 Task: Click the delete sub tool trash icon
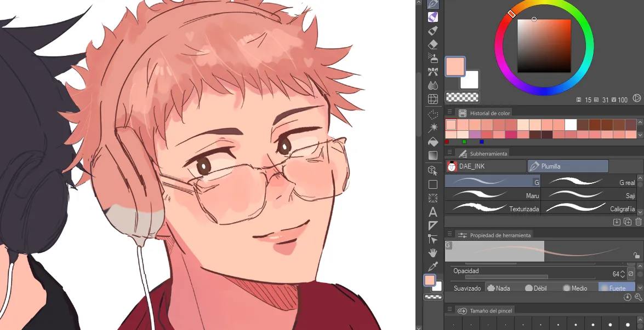639,222
